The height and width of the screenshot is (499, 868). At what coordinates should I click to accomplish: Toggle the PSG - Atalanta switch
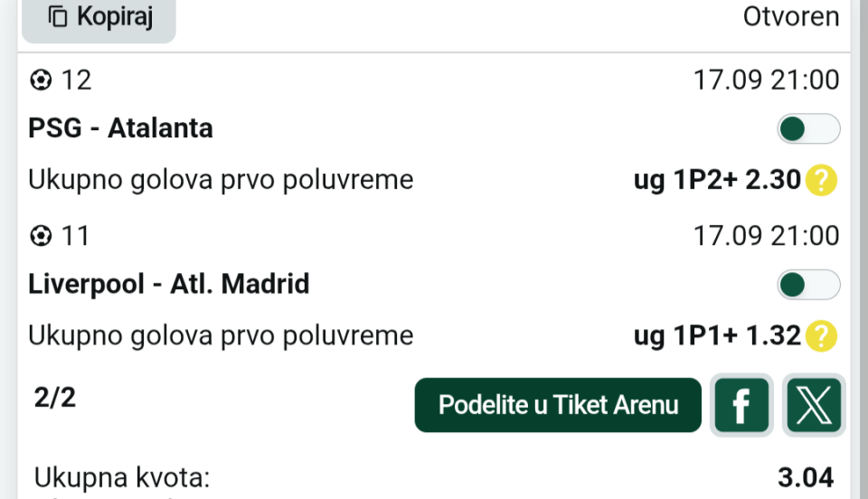808,129
